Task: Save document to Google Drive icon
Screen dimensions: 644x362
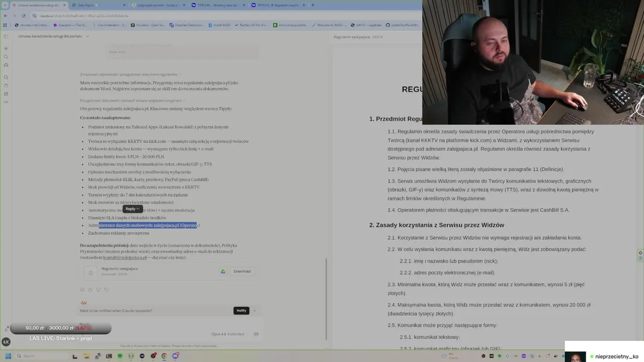Action: pyautogui.click(x=223, y=271)
